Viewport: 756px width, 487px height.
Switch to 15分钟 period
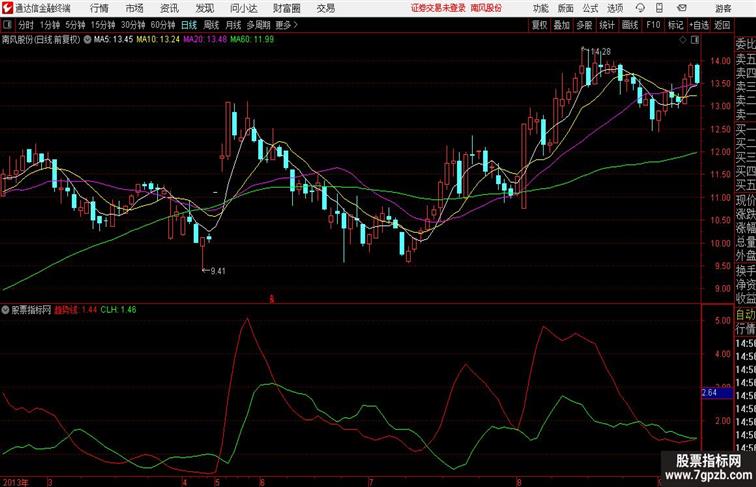pyautogui.click(x=103, y=25)
